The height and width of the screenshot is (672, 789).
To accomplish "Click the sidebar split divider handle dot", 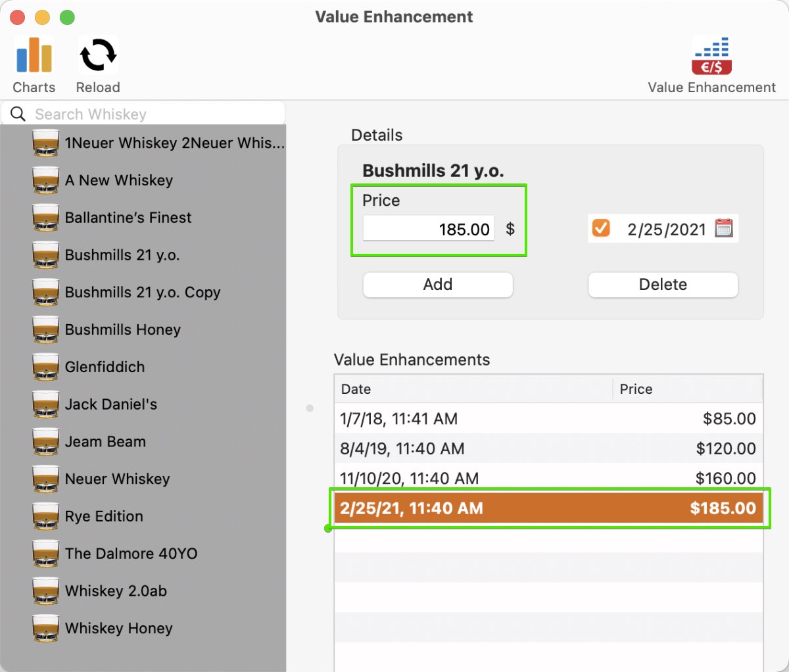I will [310, 408].
